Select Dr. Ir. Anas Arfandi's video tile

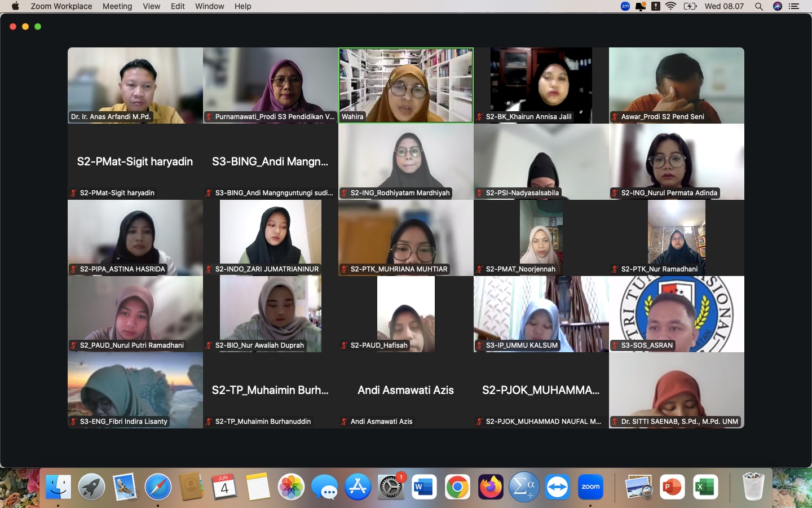pos(135,85)
